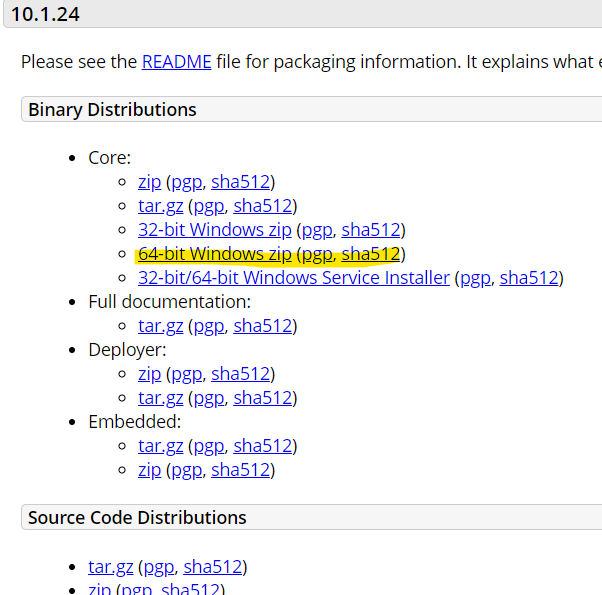This screenshot has height=595, width=602.
Task: Download the Core zip distribution
Action: [x=149, y=182]
